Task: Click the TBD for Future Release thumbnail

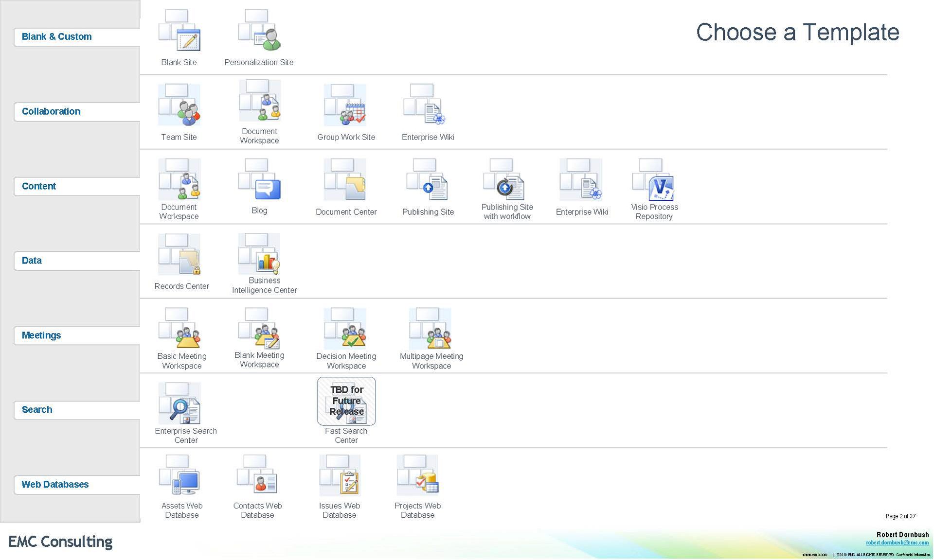Action: (x=346, y=401)
